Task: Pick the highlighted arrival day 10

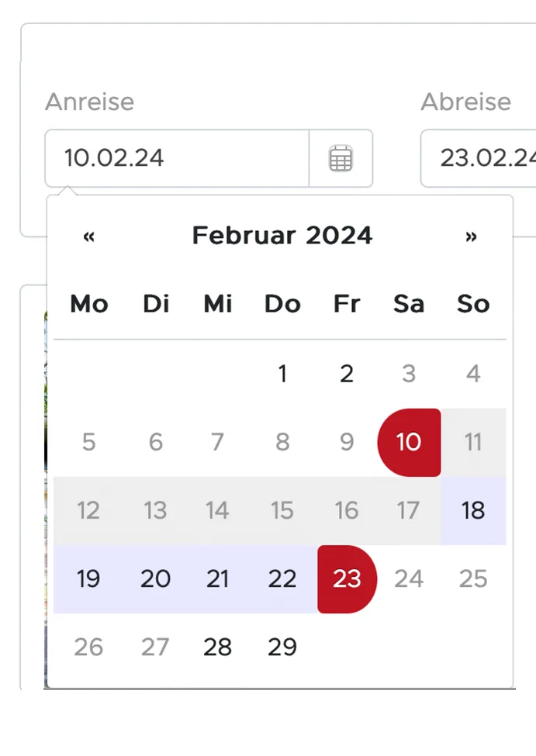Action: pyautogui.click(x=408, y=442)
